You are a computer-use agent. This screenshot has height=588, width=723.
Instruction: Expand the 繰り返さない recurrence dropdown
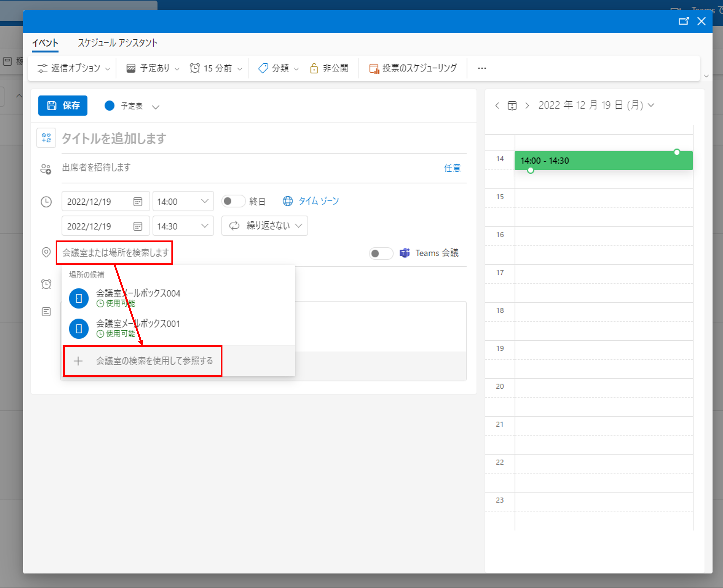coord(264,226)
